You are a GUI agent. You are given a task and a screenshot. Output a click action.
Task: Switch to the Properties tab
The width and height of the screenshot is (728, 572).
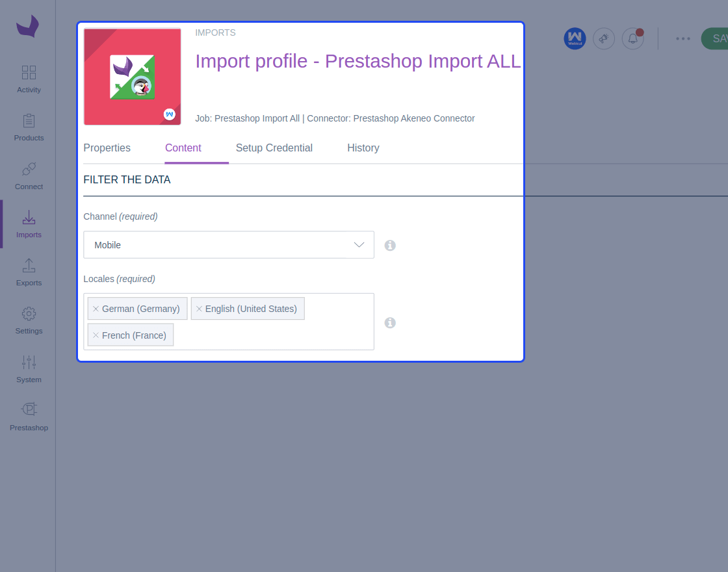[x=107, y=148]
